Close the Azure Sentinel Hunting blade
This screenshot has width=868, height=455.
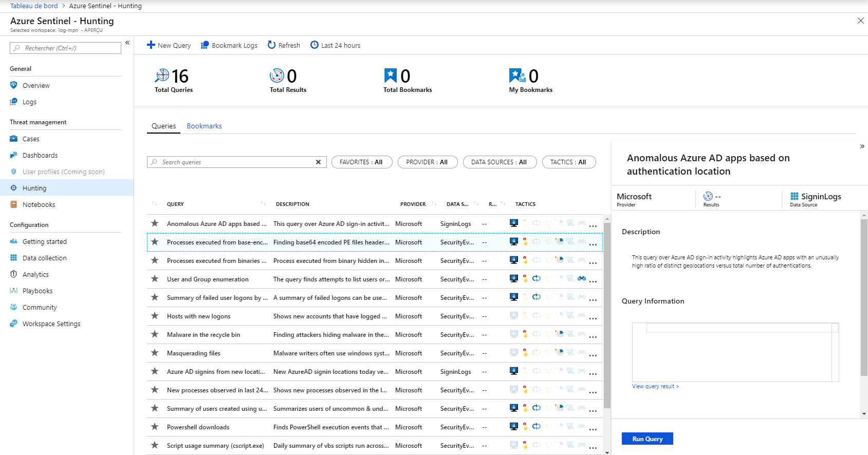pyautogui.click(x=860, y=21)
